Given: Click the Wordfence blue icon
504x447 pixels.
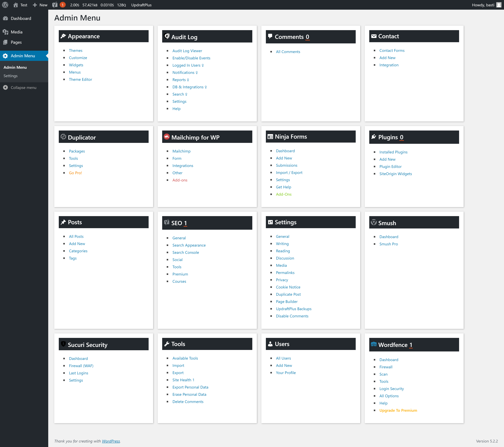Looking at the screenshot, I should click(x=374, y=344).
